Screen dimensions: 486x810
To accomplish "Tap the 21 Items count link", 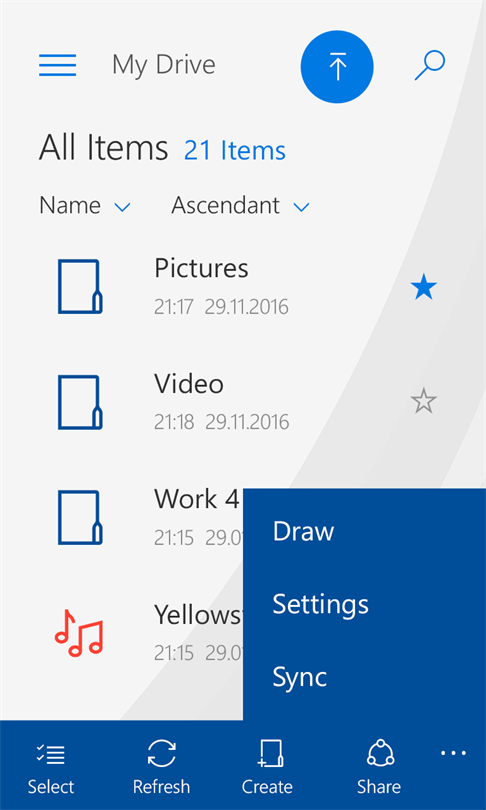I will 235,151.
